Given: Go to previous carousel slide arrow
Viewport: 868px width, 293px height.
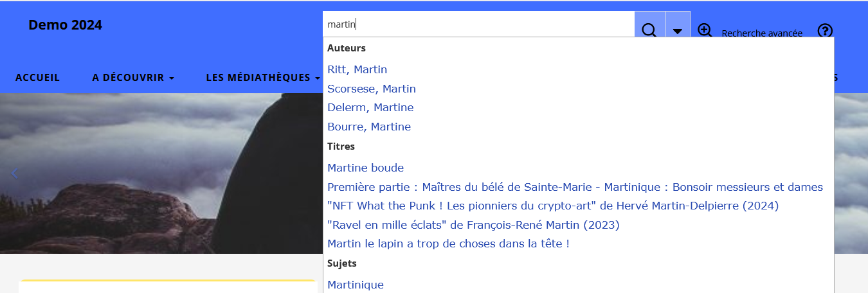Looking at the screenshot, I should (x=15, y=173).
